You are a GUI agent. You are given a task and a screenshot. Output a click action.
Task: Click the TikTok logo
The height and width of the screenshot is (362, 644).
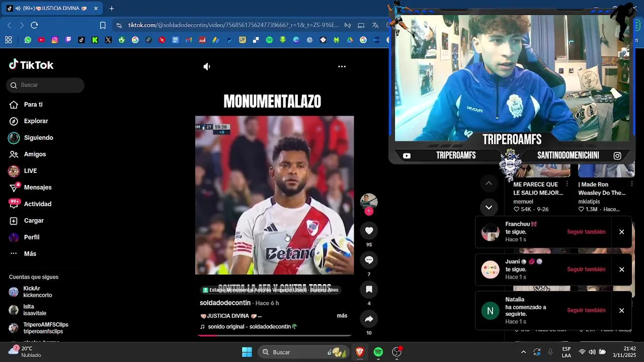click(x=31, y=65)
